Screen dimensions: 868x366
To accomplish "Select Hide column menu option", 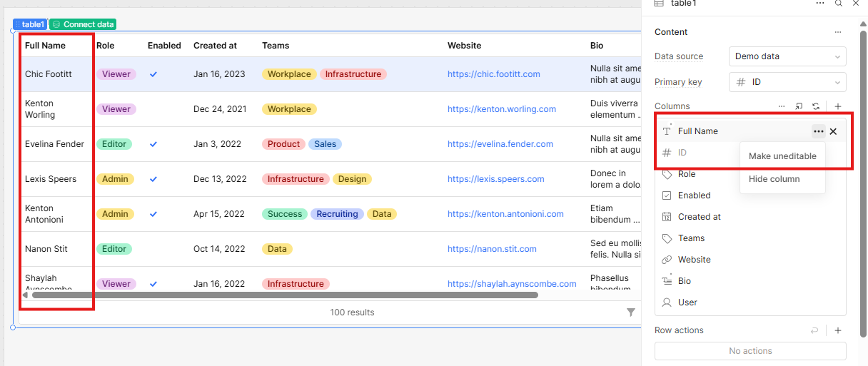I will click(x=782, y=179).
